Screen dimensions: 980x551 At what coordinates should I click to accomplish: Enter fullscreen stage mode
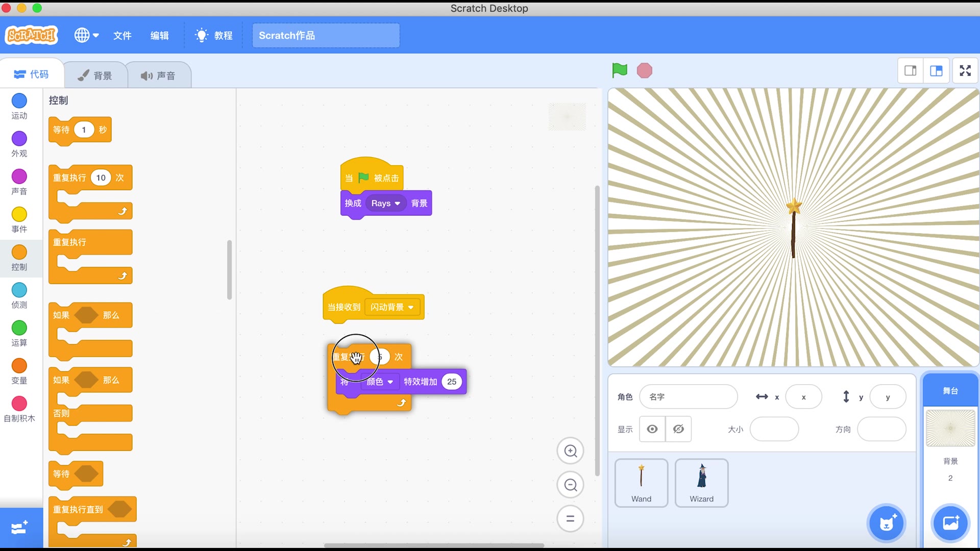(x=965, y=70)
